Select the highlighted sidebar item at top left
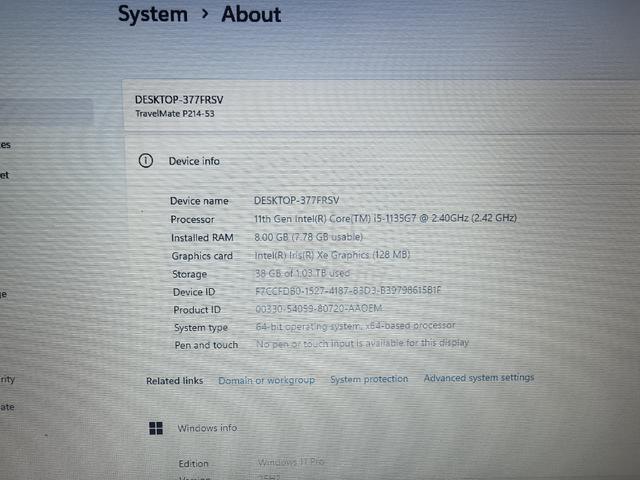This screenshot has height=480, width=640. tap(46, 111)
